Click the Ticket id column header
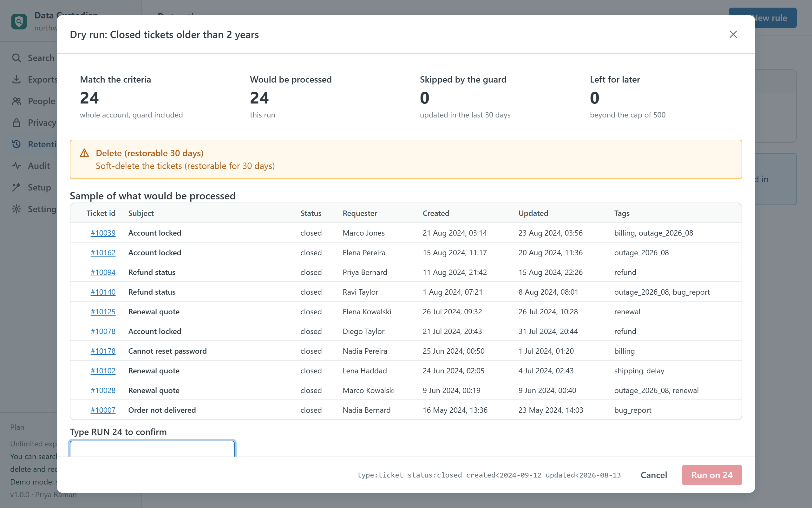This screenshot has height=508, width=812. coord(101,213)
